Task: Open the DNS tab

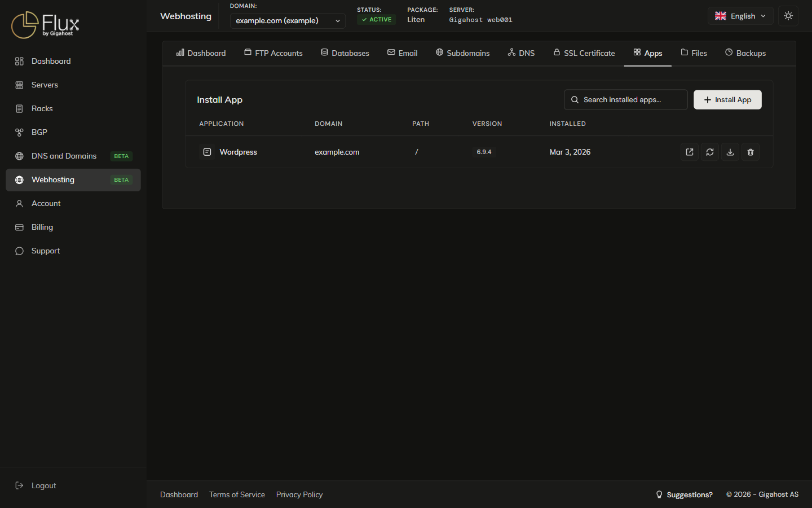Action: click(x=522, y=53)
